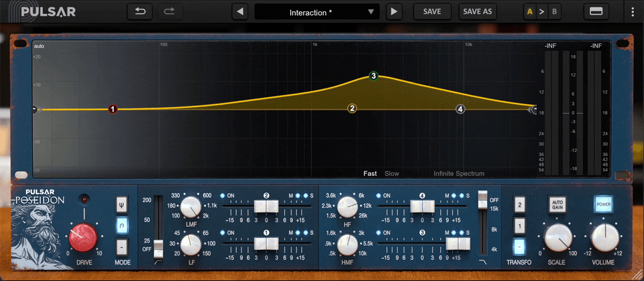Load next preset with right arrow
The height and width of the screenshot is (281, 644).
[x=394, y=12]
